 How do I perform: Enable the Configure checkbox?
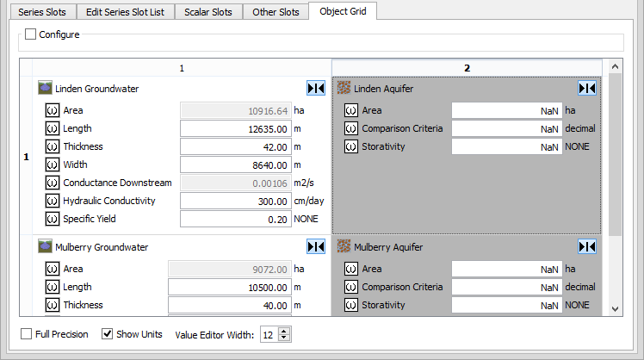click(x=31, y=34)
